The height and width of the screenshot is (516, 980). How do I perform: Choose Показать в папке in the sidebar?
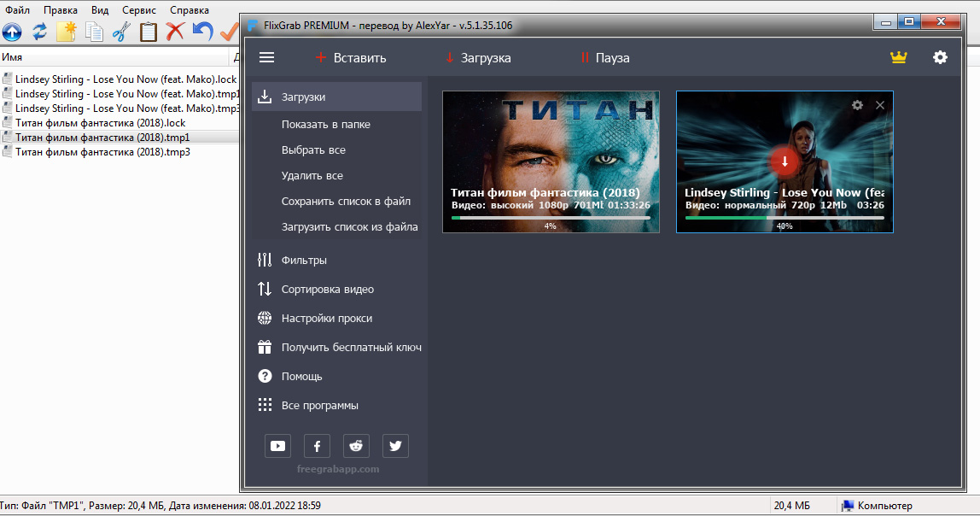(325, 125)
